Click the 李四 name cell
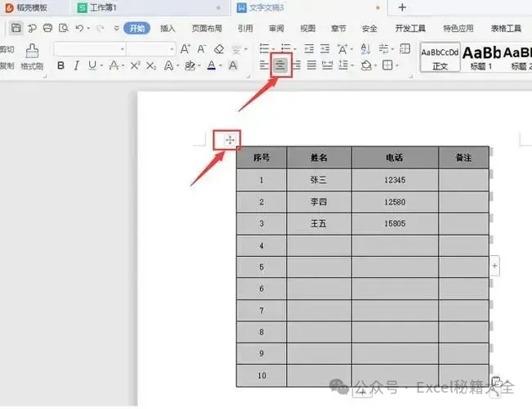 pos(320,202)
